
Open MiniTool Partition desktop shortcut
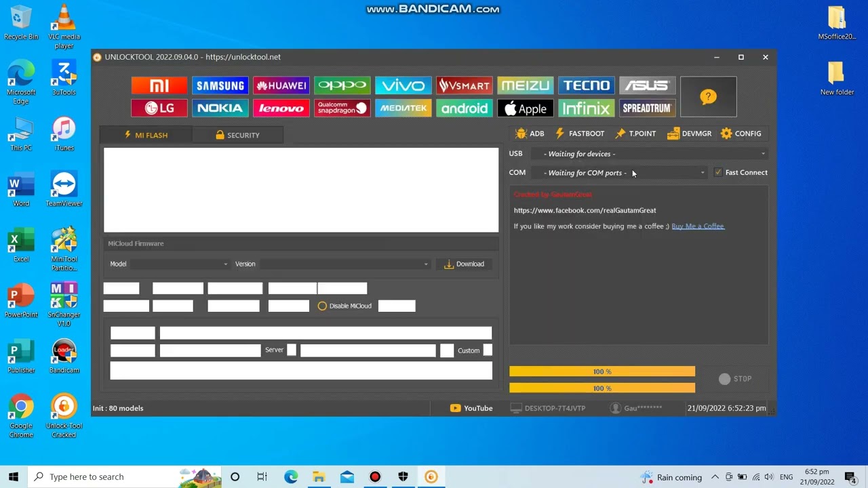(x=64, y=249)
